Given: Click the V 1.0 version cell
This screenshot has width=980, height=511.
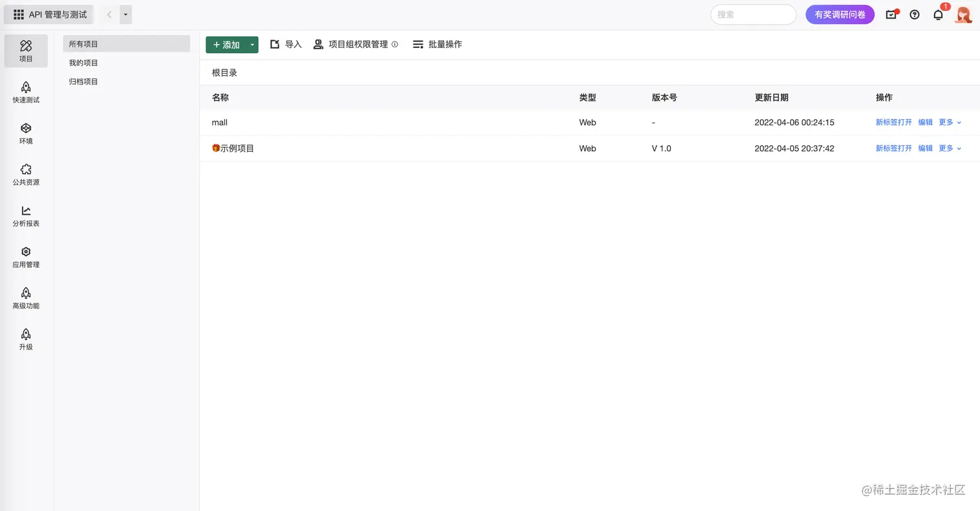Looking at the screenshot, I should click(662, 149).
